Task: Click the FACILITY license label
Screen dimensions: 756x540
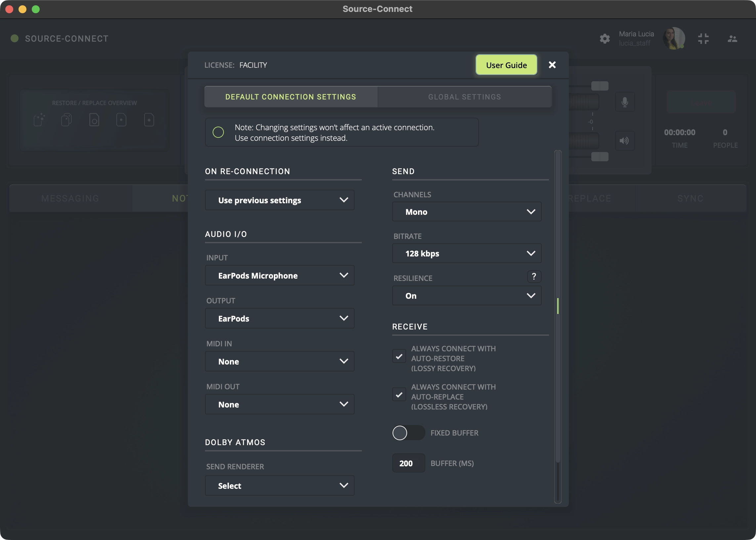Action: click(x=253, y=65)
